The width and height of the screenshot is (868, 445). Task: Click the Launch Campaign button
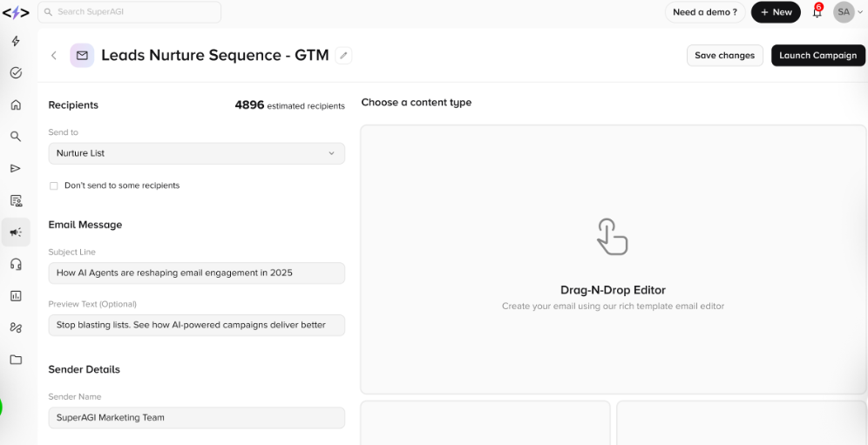[817, 56]
